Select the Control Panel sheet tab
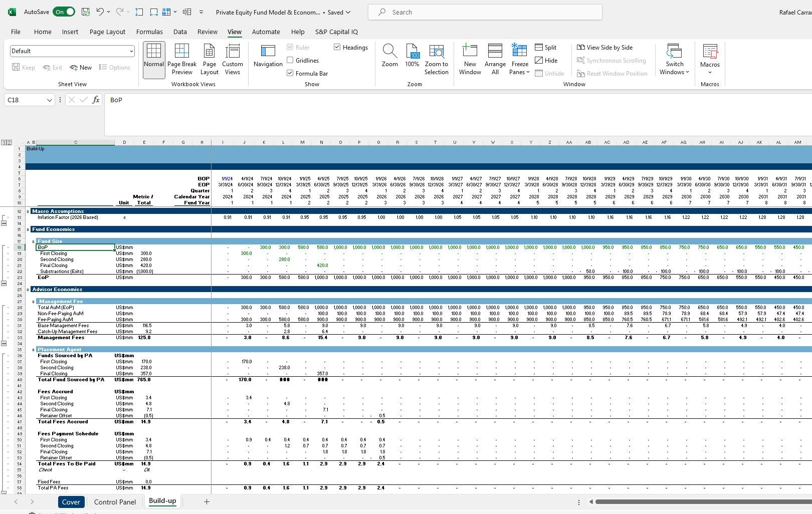 115,501
